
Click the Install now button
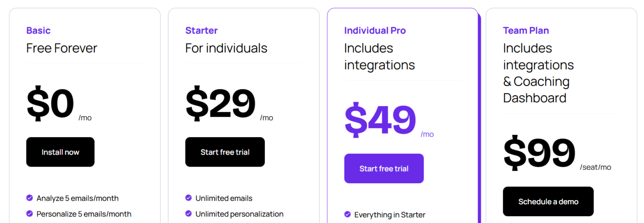pos(60,152)
